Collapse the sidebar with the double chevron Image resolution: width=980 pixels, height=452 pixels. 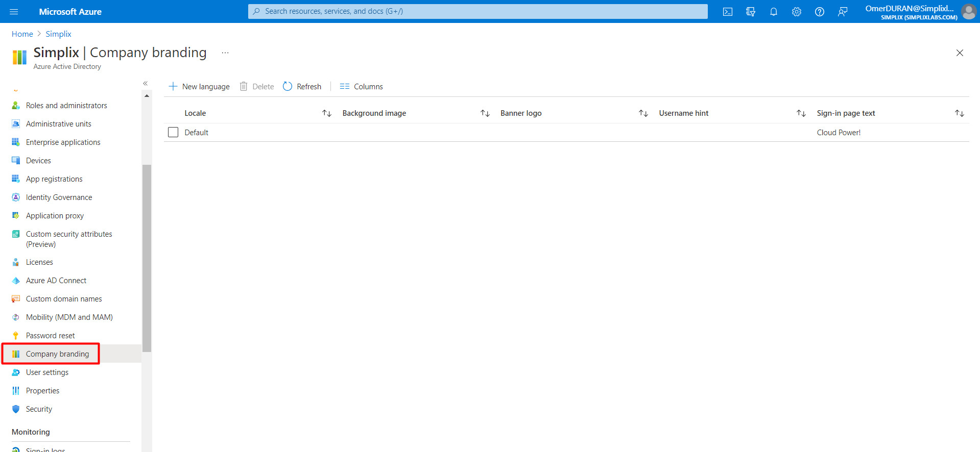146,84
